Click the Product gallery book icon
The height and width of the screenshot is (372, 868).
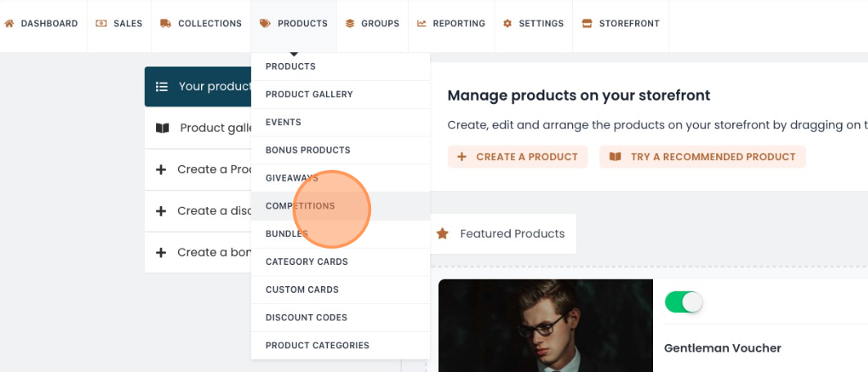click(163, 128)
